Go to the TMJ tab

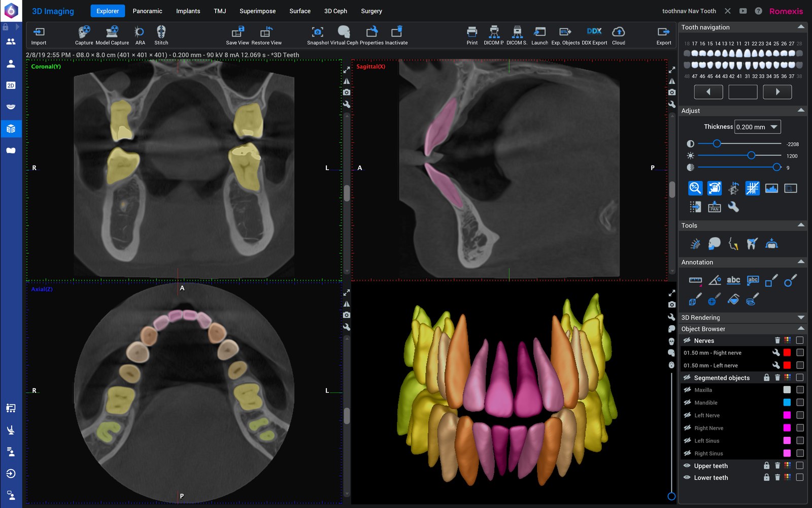click(x=220, y=11)
